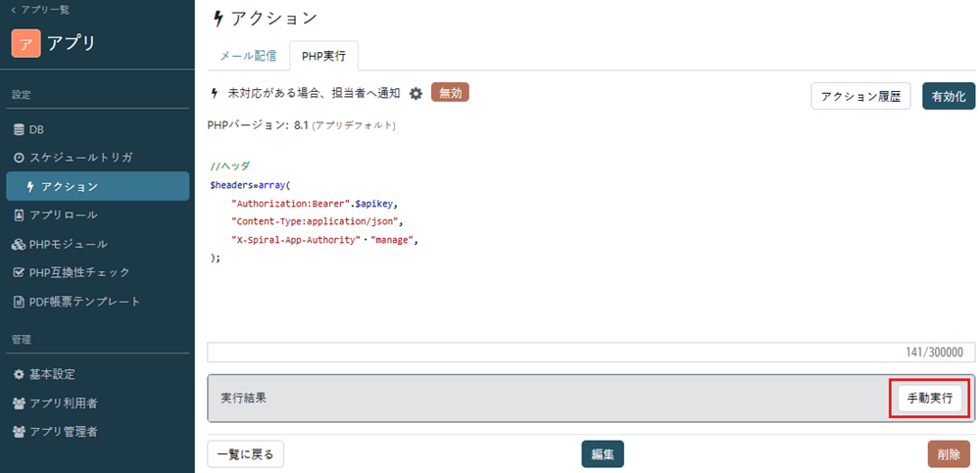The height and width of the screenshot is (473, 980).
Task: Click the アプリロール badge icon
Action: click(x=19, y=214)
